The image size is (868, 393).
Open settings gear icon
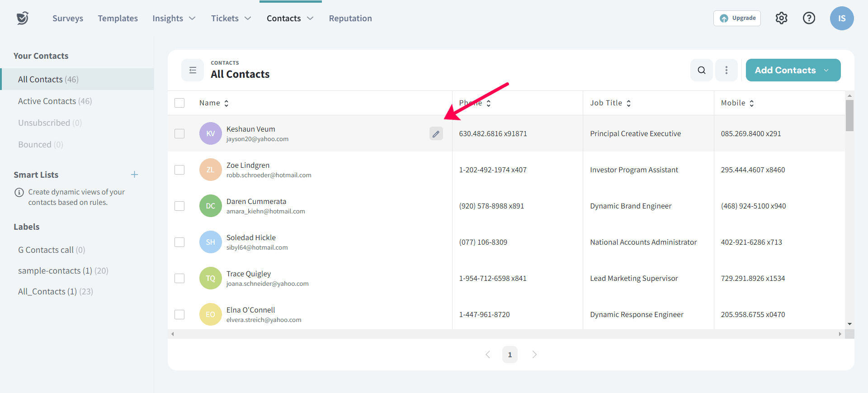tap(781, 18)
